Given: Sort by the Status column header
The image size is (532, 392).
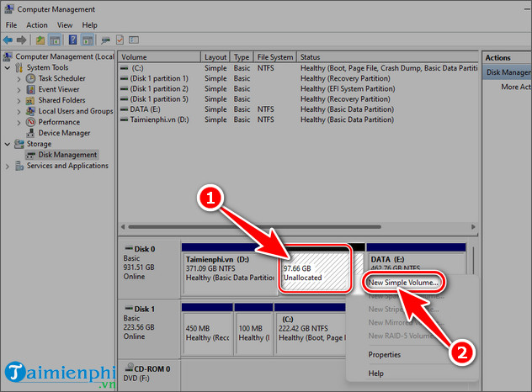Looking at the screenshot, I should (387, 57).
